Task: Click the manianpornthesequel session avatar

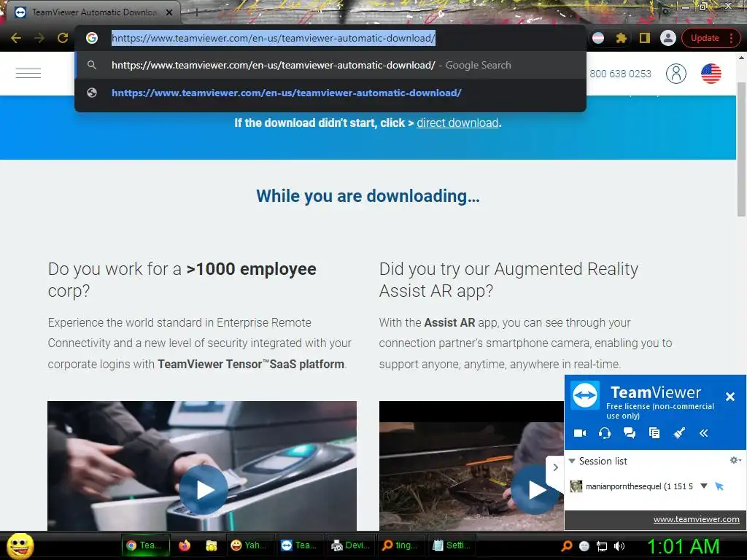Action: pos(576,486)
